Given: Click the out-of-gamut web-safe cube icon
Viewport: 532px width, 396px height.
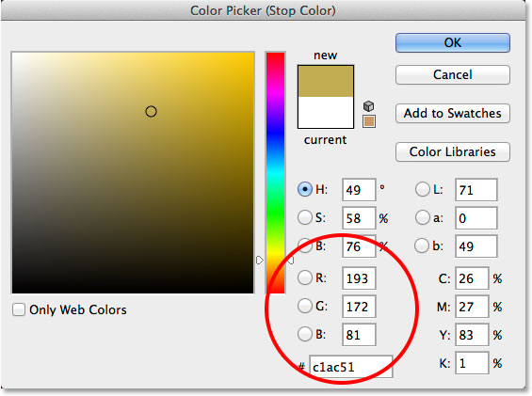Looking at the screenshot, I should click(368, 106).
